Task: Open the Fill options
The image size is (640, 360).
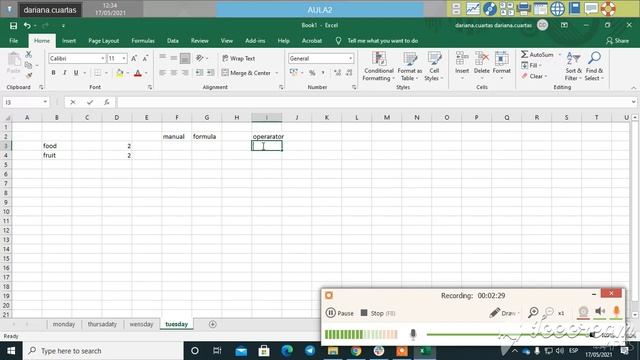Action: (531, 65)
